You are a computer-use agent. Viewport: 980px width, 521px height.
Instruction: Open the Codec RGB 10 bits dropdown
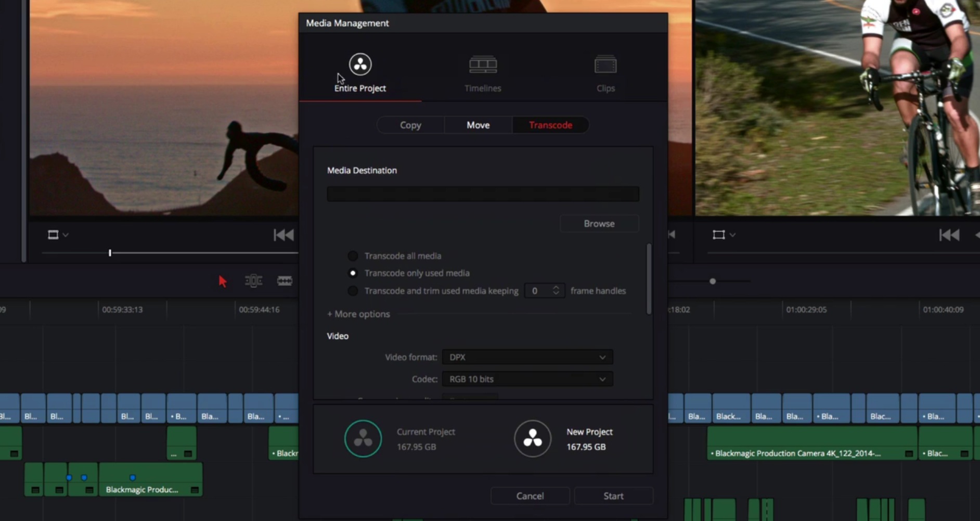[527, 379]
